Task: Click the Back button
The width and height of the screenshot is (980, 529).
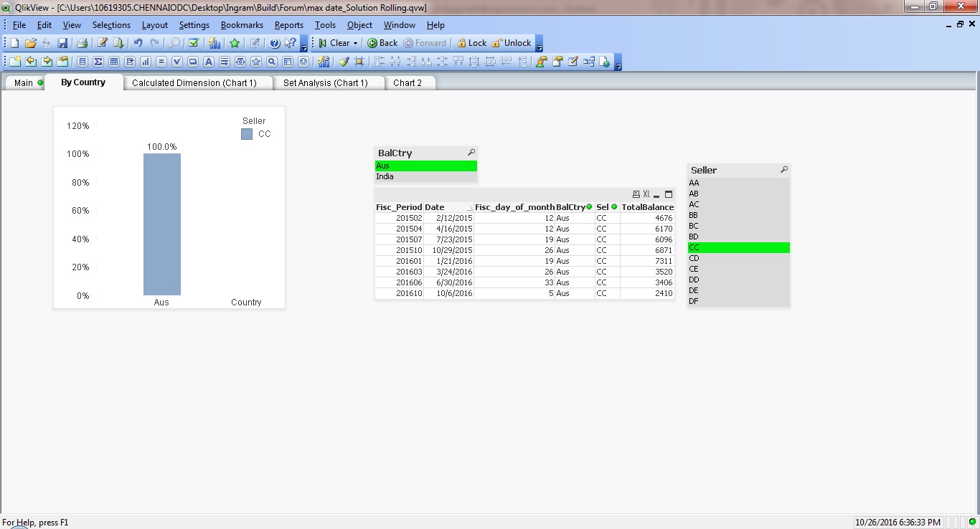Action: click(382, 43)
